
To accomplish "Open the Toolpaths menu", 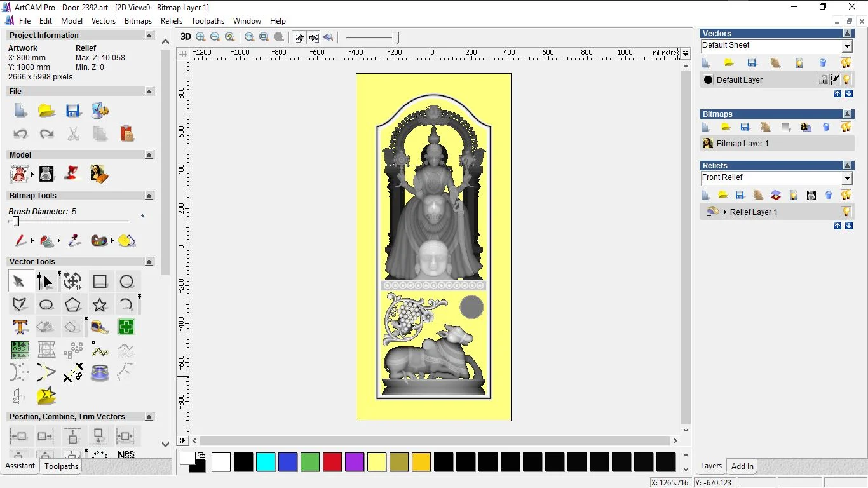I will click(208, 21).
